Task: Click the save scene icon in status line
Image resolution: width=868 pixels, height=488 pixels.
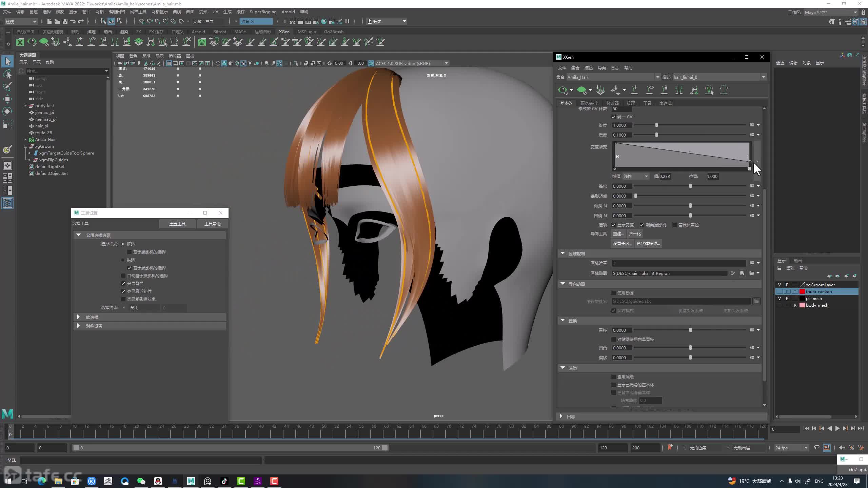Action: click(x=65, y=21)
